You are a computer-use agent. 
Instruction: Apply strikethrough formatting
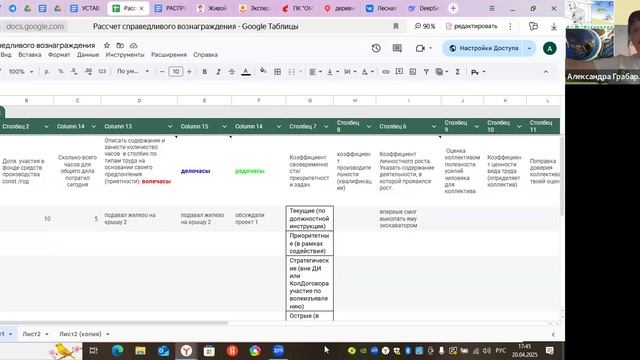231,72
